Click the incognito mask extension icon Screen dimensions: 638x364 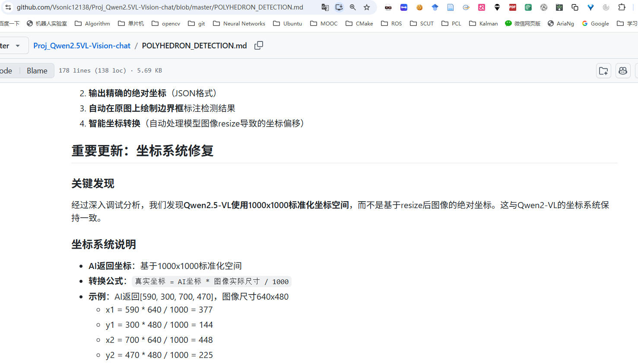click(x=388, y=7)
